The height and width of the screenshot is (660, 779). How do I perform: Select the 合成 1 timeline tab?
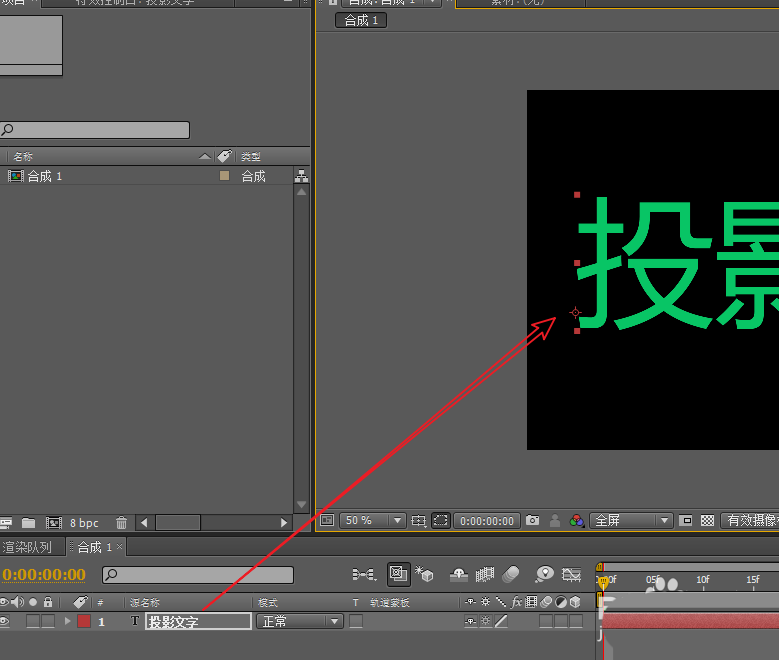click(x=94, y=547)
